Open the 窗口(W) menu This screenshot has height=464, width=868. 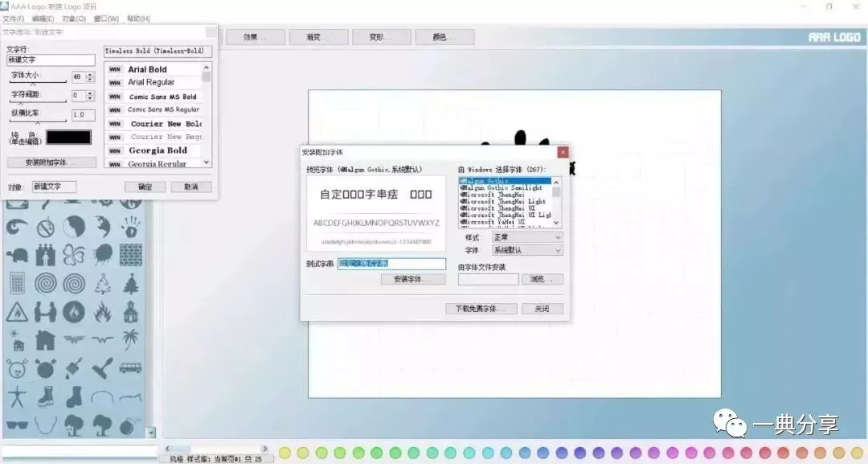pos(106,18)
